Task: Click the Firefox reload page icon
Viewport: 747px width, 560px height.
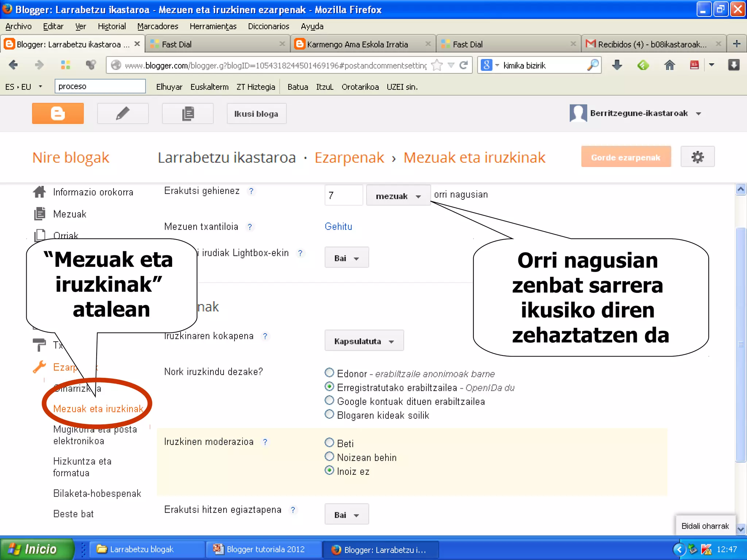Action: pyautogui.click(x=464, y=65)
